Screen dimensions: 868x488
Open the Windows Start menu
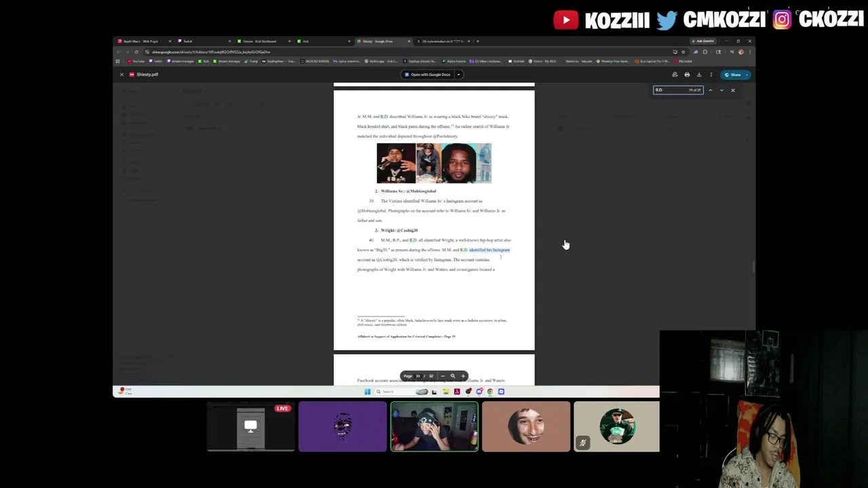click(x=368, y=392)
